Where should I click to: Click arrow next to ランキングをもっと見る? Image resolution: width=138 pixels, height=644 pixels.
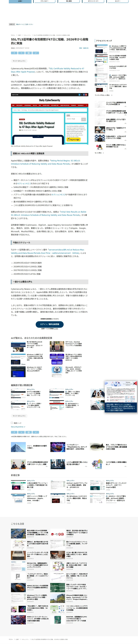click(111, 95)
